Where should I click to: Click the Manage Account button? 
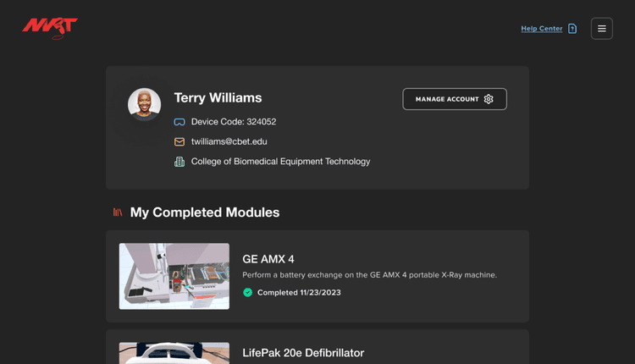tap(455, 99)
